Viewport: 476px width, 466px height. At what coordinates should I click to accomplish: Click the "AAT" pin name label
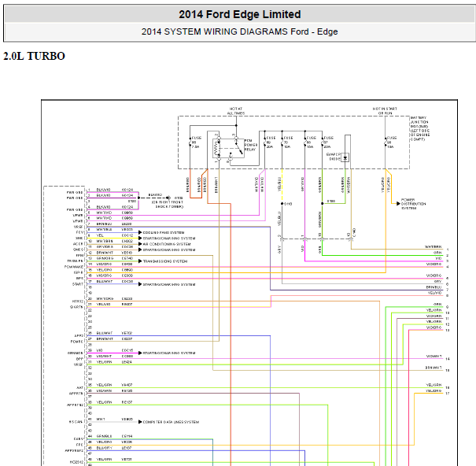pyautogui.click(x=79, y=388)
